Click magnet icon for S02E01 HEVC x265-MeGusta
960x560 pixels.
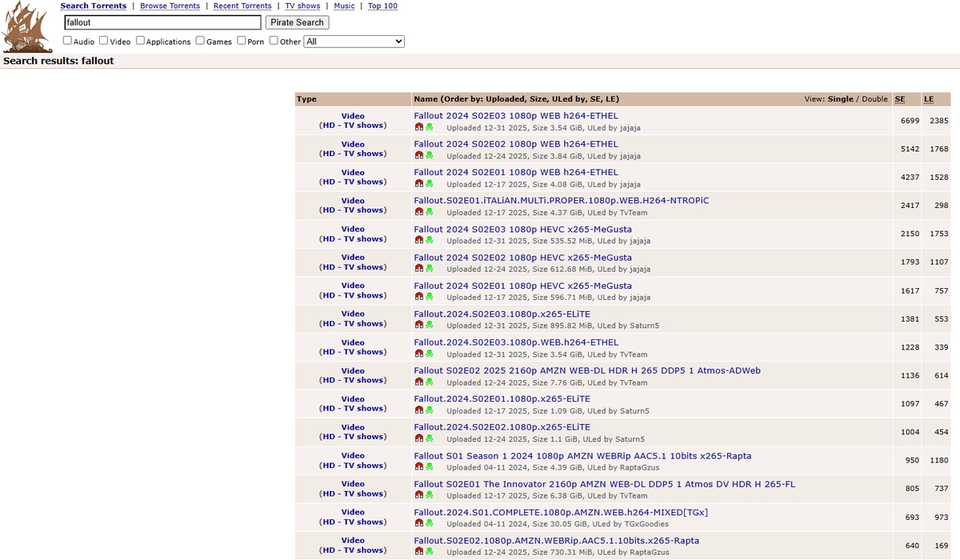[418, 298]
